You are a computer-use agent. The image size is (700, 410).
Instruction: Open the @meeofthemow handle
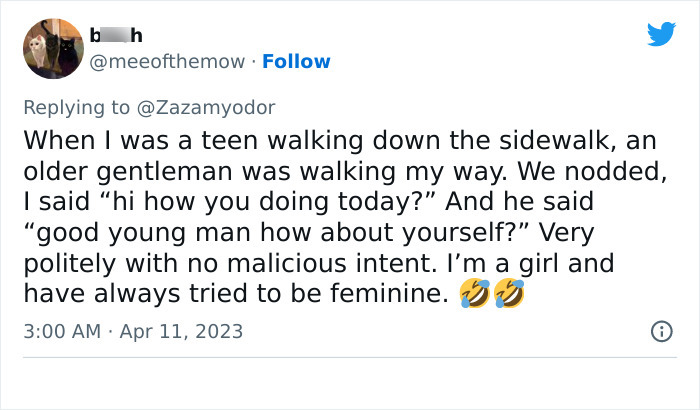coord(168,62)
